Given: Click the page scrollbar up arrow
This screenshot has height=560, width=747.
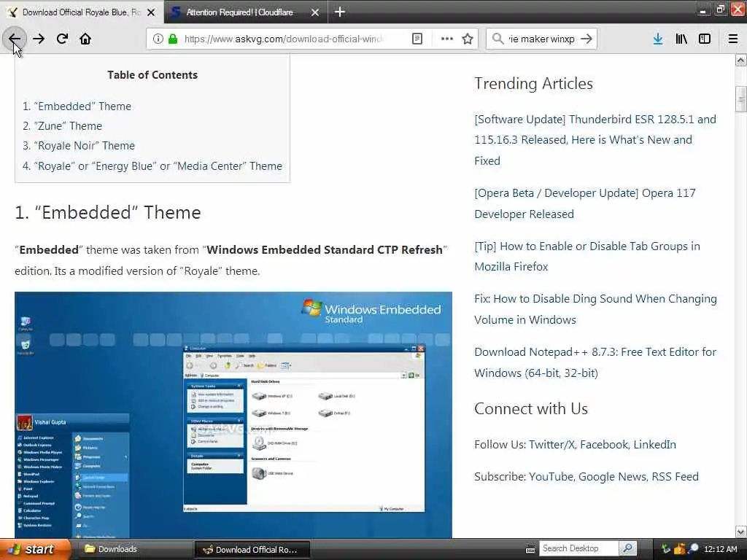Looking at the screenshot, I should click(x=741, y=60).
